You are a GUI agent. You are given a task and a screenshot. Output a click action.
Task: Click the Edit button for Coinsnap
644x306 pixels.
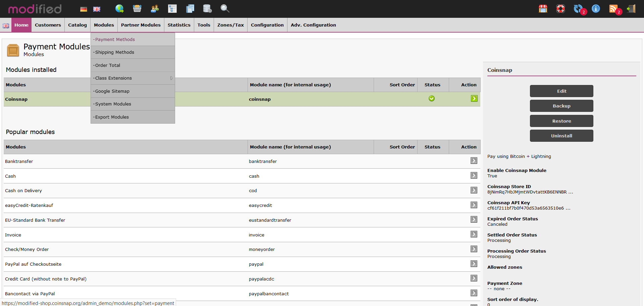point(561,91)
